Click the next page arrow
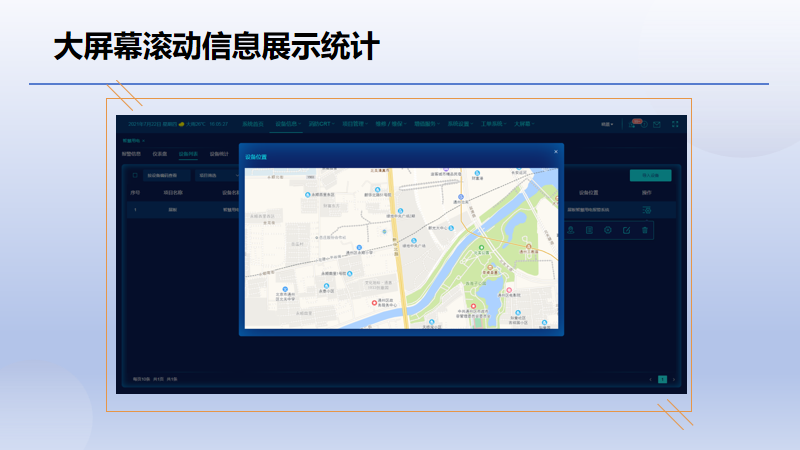 (x=674, y=380)
